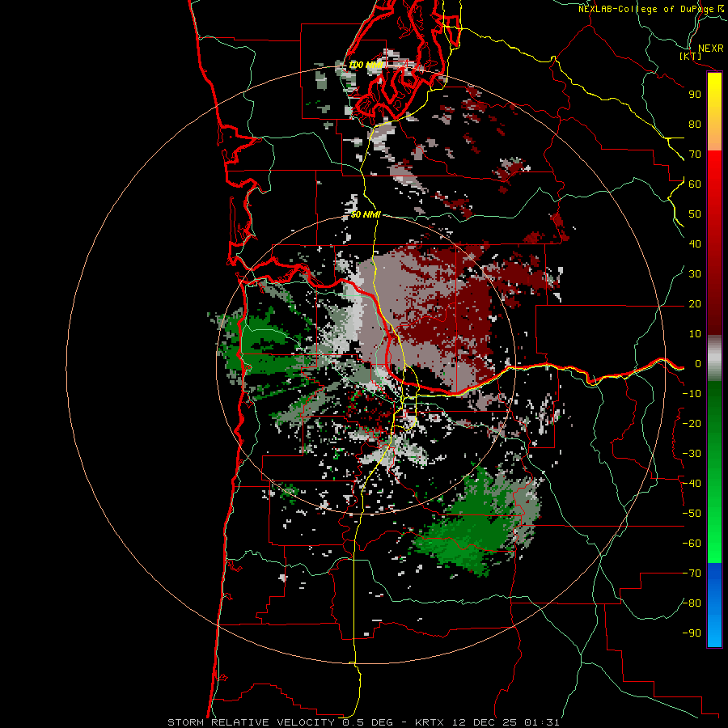This screenshot has height=728, width=728.
Task: Click the -90 value on the velocity scale
Action: point(692,633)
